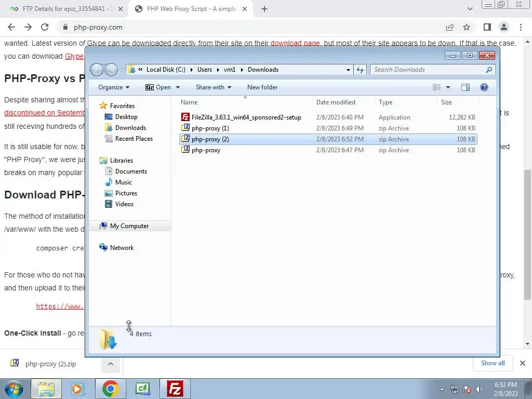Select Downloads in the navigation pane

click(x=125, y=128)
